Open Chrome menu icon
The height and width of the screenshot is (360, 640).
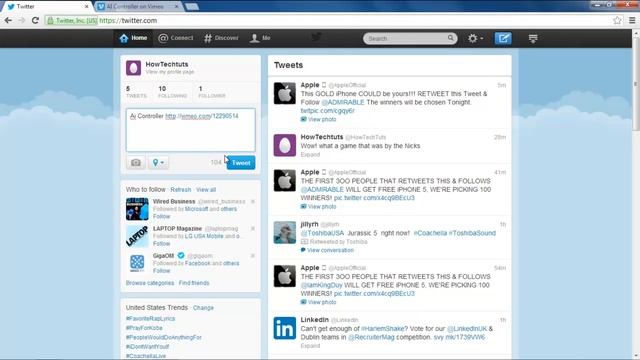[x=632, y=20]
